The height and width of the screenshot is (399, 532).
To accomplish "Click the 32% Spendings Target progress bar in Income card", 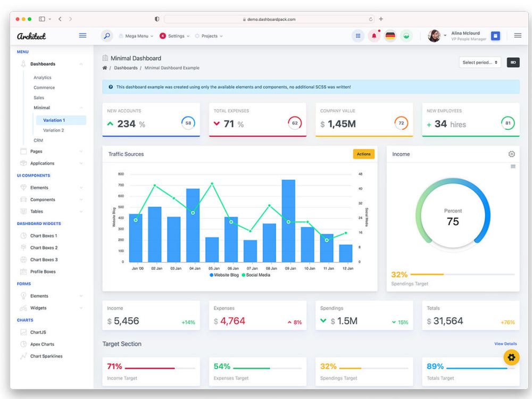I will (462, 274).
